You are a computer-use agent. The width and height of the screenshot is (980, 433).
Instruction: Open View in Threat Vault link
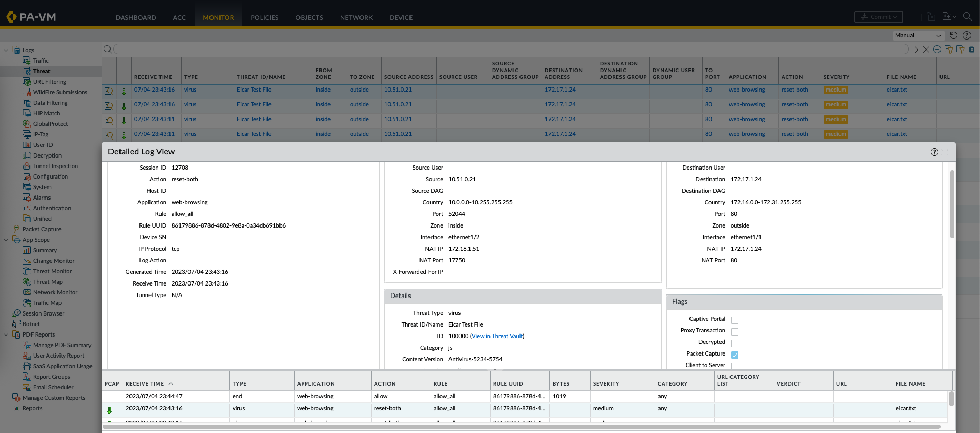497,336
